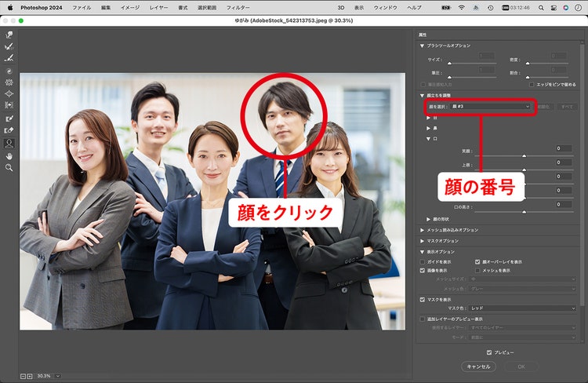Click the 笑顔 value input field

pyautogui.click(x=564, y=148)
